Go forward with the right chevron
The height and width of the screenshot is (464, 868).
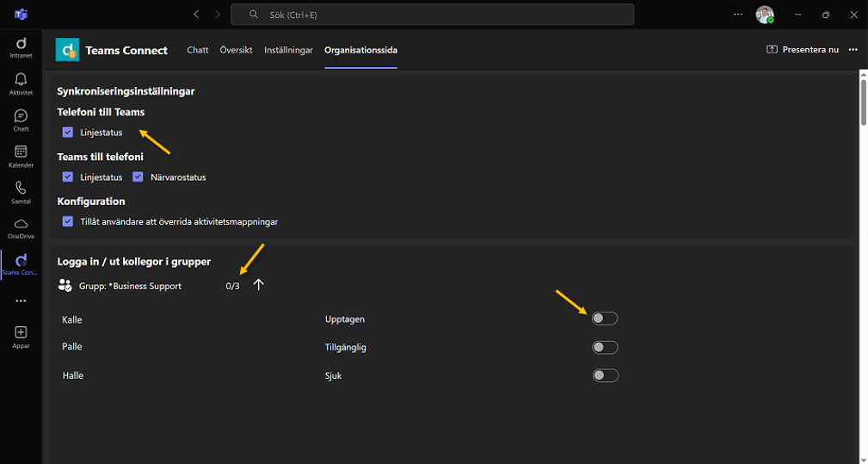[218, 15]
